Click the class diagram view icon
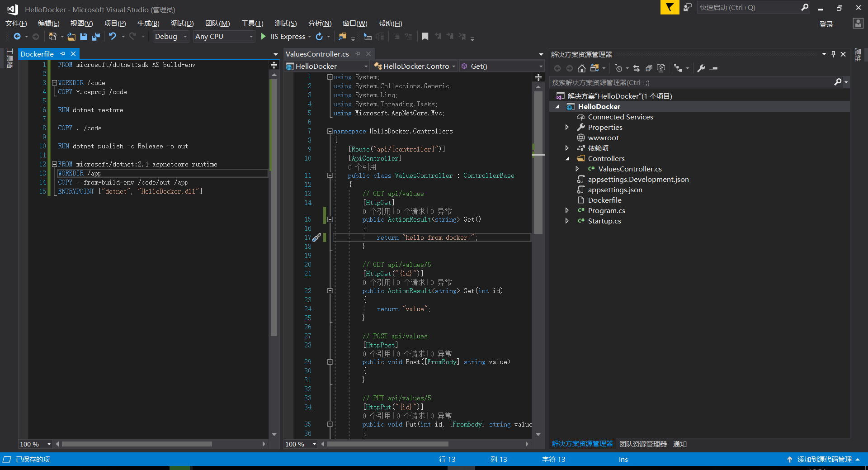 pos(678,68)
